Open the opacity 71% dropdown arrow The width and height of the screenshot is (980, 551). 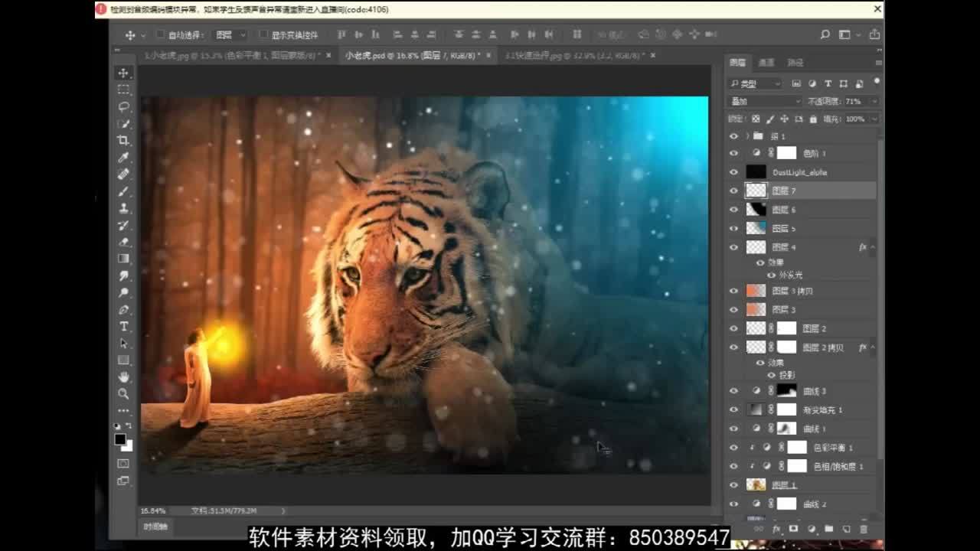point(874,101)
